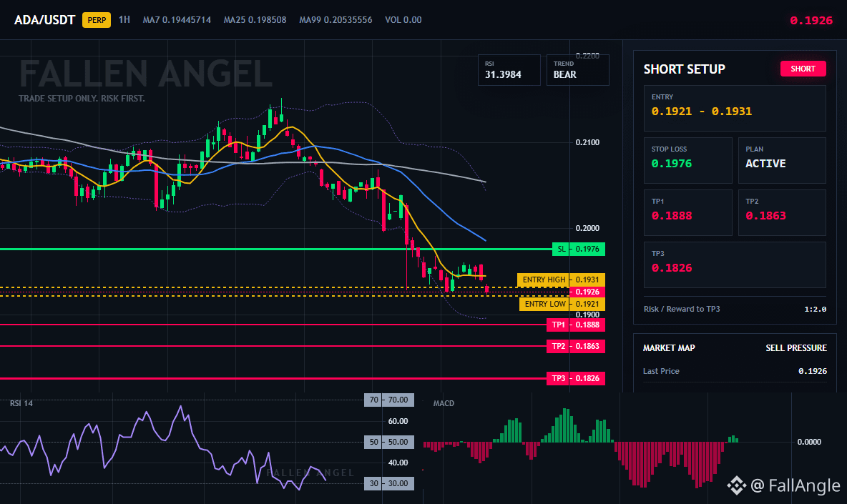The width and height of the screenshot is (847, 504).
Task: Click the TP2 0.1863 price tag
Action: pos(575,346)
